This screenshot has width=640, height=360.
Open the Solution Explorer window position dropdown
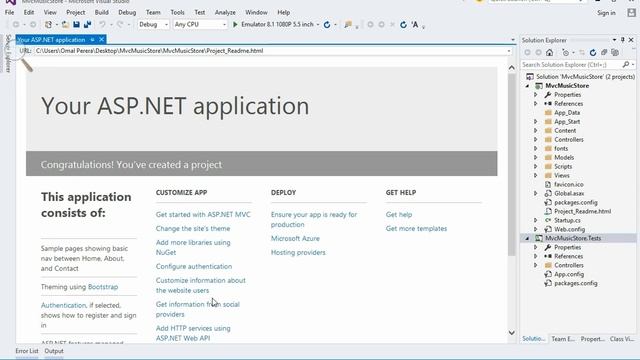(x=614, y=40)
